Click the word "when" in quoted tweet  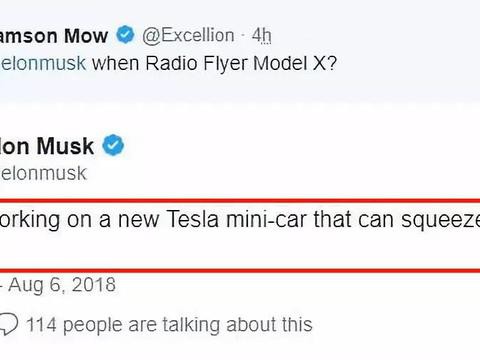pyautogui.click(x=115, y=63)
